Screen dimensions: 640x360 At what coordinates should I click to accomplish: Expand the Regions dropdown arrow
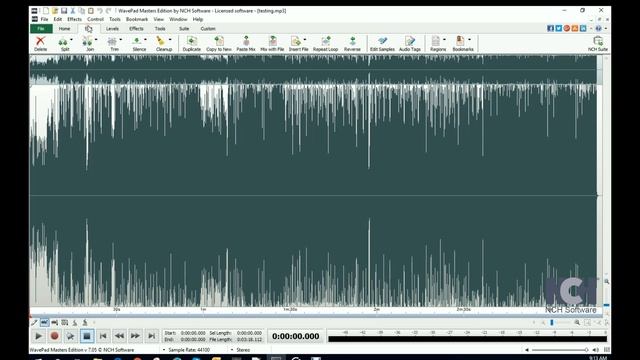(x=444, y=40)
